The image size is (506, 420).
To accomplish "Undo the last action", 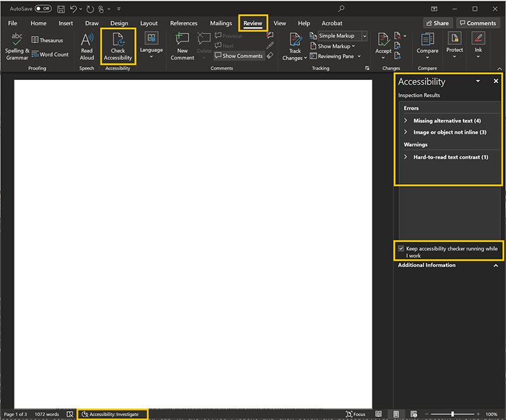I will [x=73, y=9].
